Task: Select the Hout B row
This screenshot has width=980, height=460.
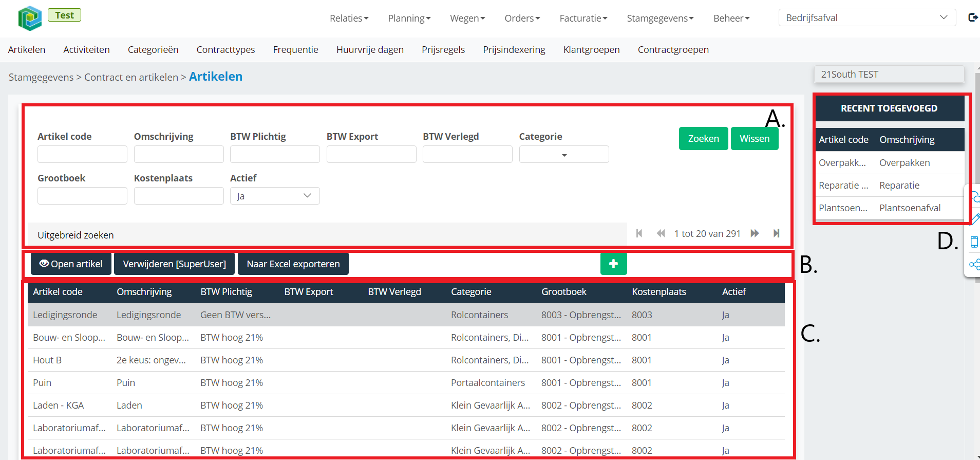Action: click(406, 360)
